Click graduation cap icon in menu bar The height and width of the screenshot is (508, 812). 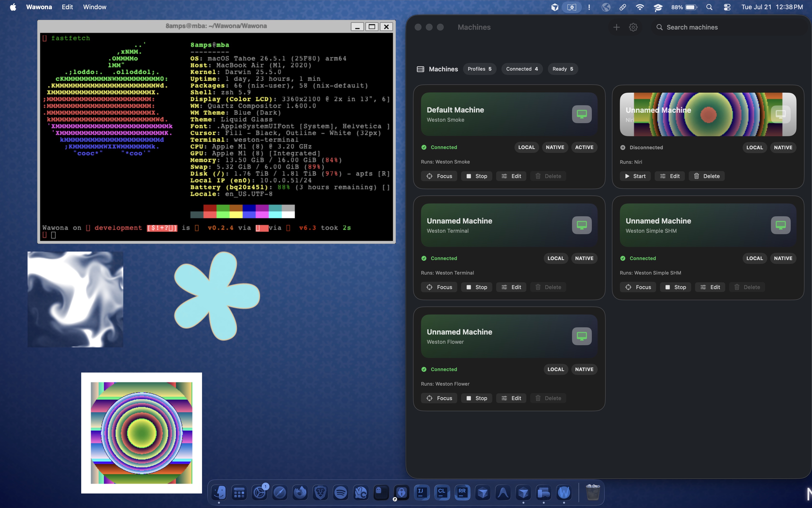(658, 7)
